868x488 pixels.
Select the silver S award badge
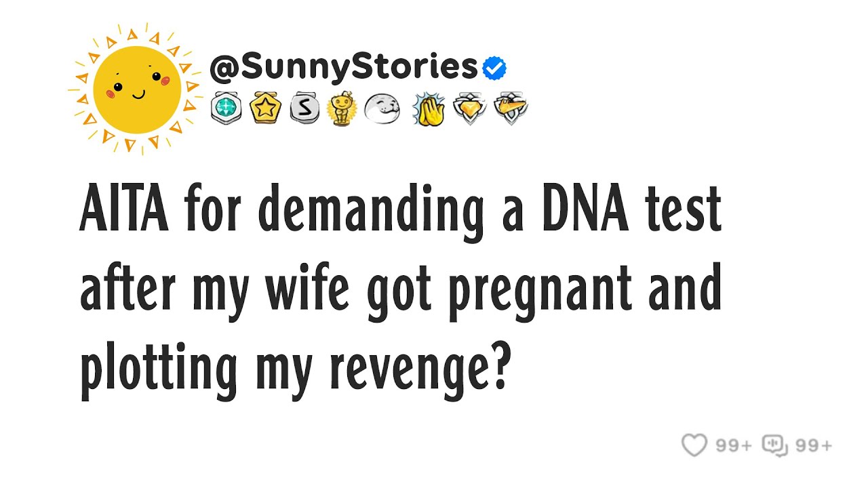tap(303, 108)
